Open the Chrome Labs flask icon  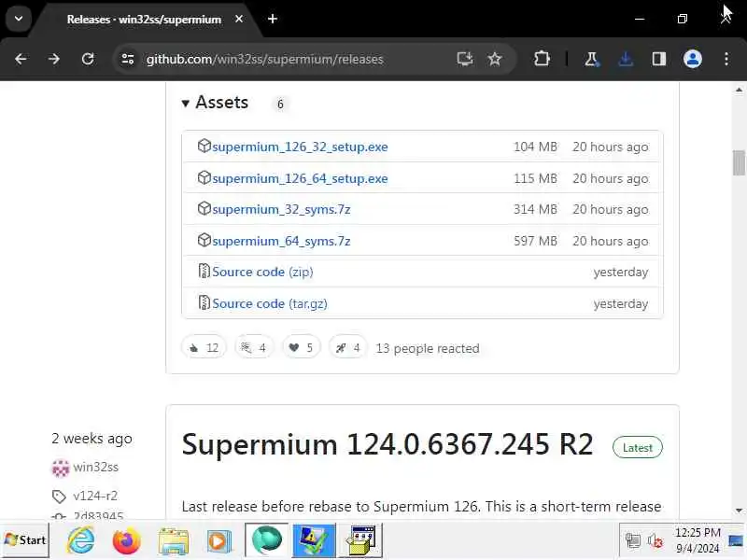(592, 59)
